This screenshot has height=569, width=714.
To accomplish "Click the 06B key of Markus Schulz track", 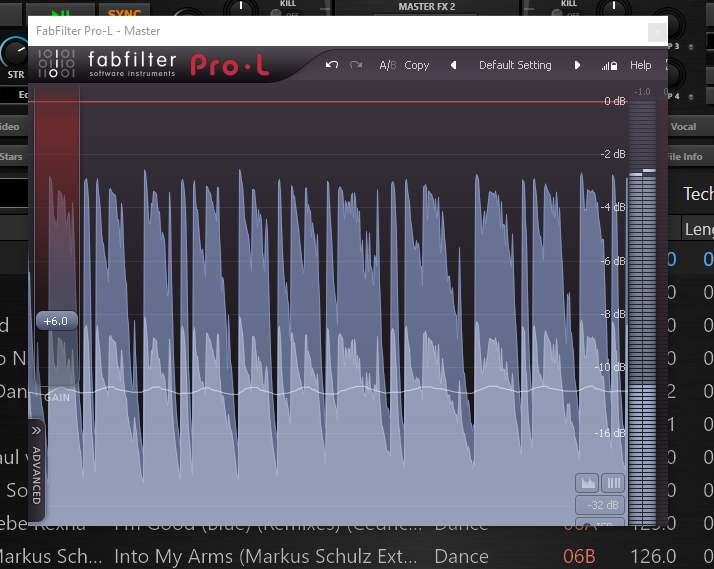I will (579, 556).
